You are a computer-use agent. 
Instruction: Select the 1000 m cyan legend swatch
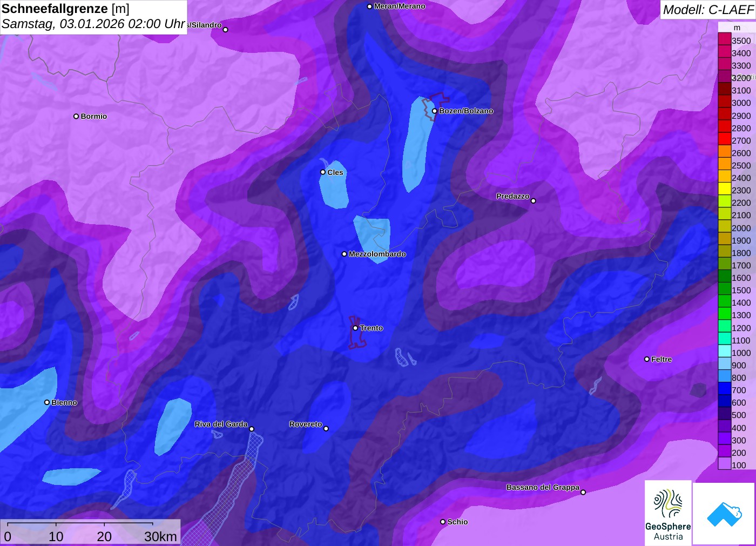(725, 352)
